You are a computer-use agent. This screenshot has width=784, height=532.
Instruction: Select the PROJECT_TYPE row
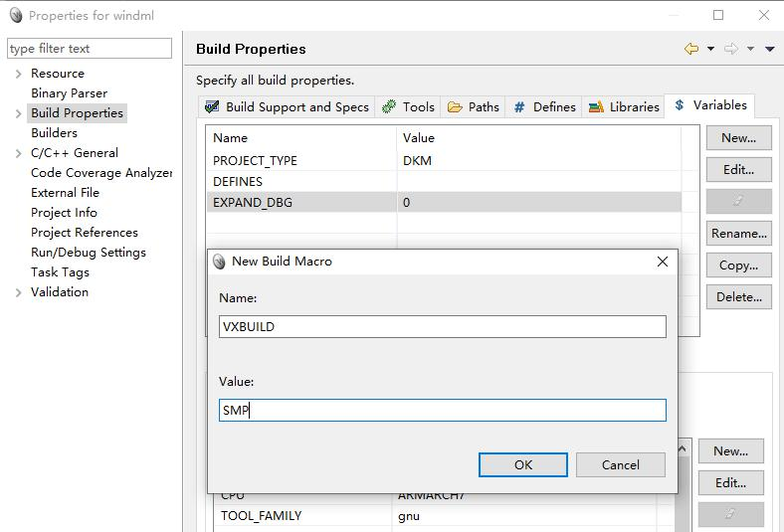click(x=444, y=161)
